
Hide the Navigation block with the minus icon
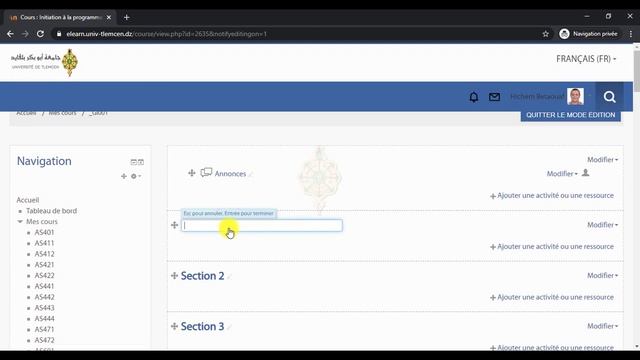click(x=133, y=162)
